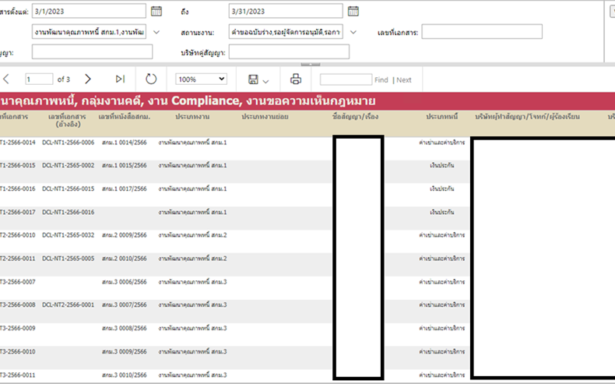
Task: Go to the previous report page
Action: (x=6, y=79)
